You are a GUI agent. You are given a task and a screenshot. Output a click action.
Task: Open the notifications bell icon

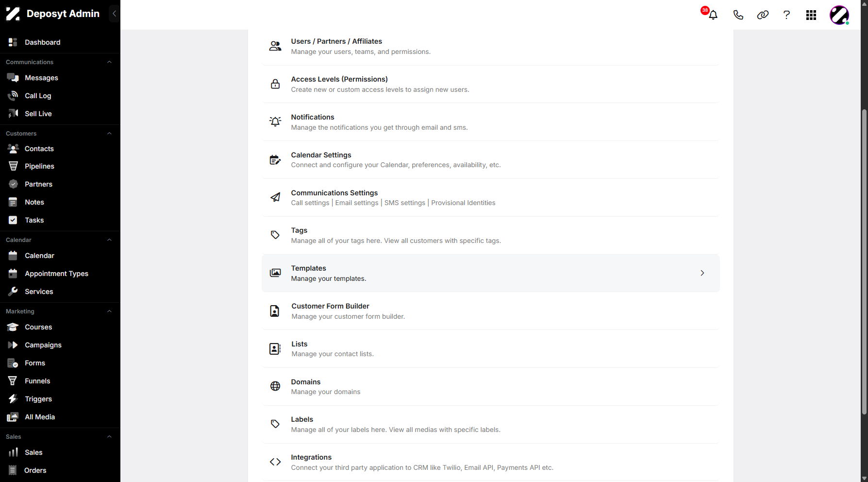tap(713, 15)
